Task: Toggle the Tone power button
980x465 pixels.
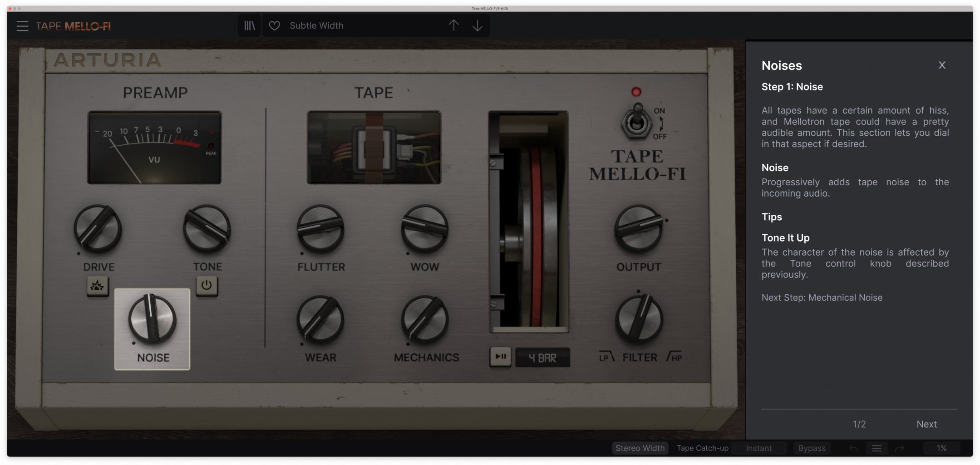Action: (x=207, y=286)
